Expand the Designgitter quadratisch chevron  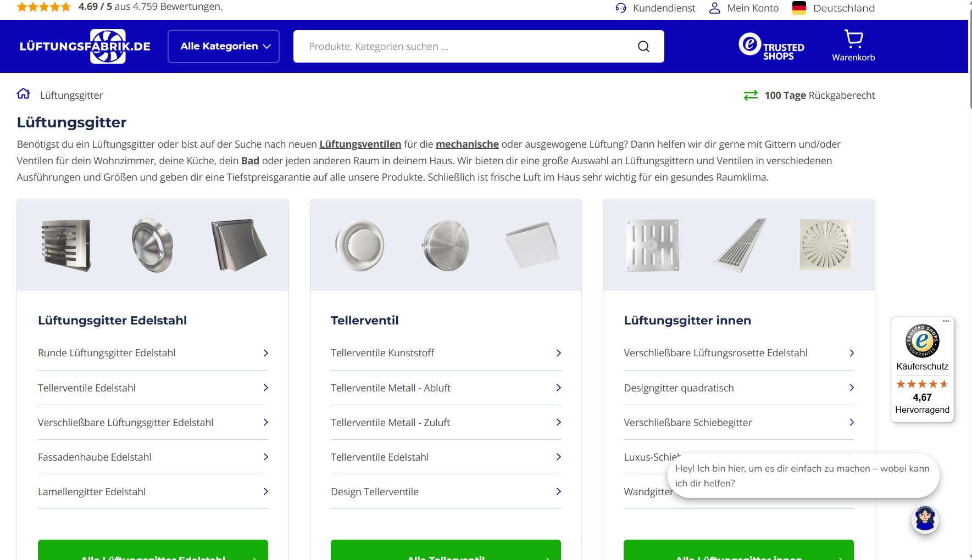click(852, 388)
